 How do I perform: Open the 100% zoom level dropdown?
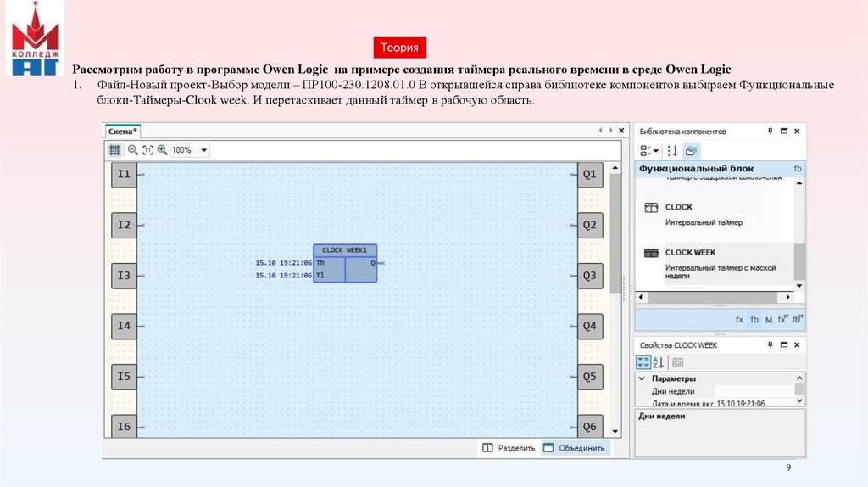click(x=203, y=150)
